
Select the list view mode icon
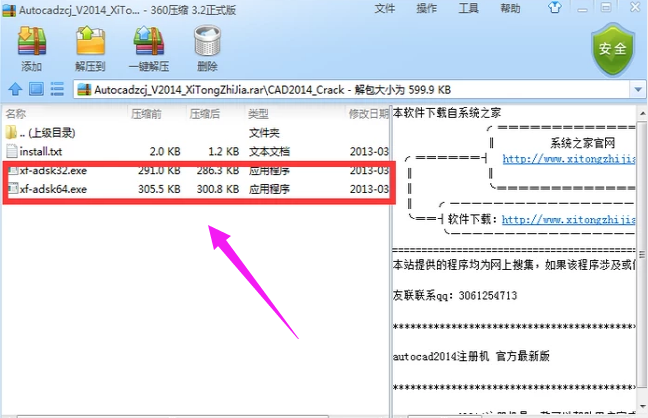(x=55, y=90)
